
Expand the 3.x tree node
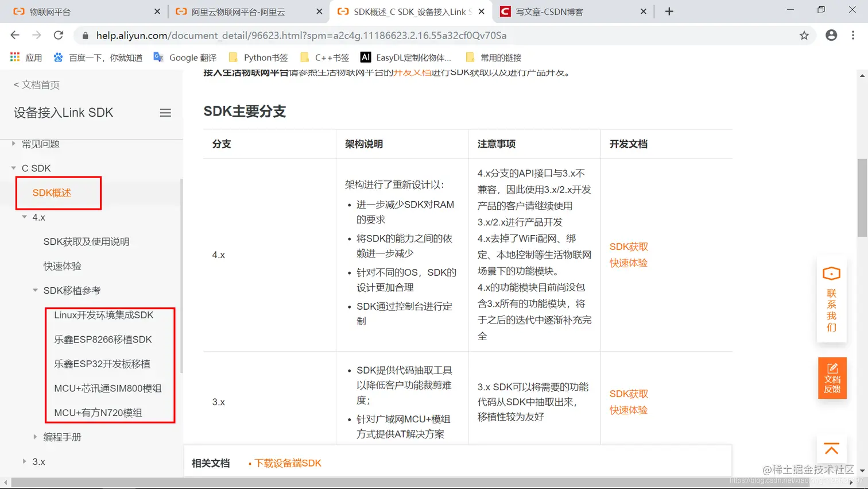24,461
